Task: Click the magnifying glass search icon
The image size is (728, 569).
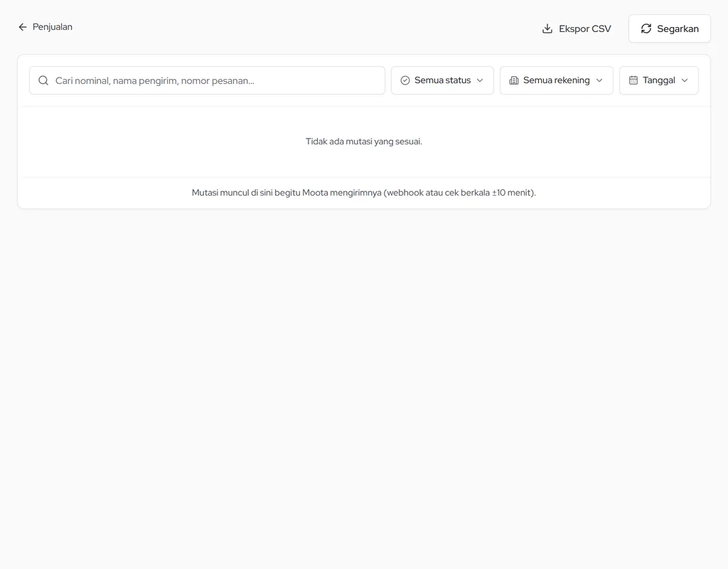Action: (x=43, y=80)
